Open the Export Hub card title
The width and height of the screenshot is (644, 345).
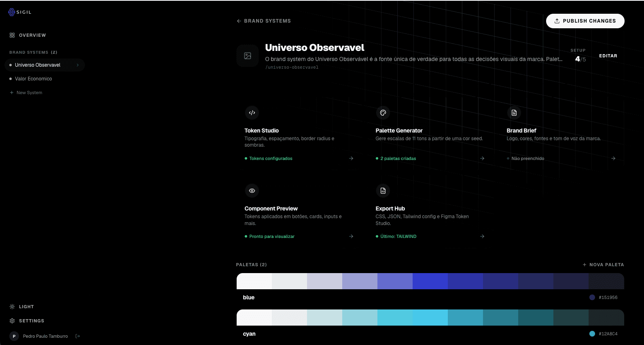pos(390,208)
